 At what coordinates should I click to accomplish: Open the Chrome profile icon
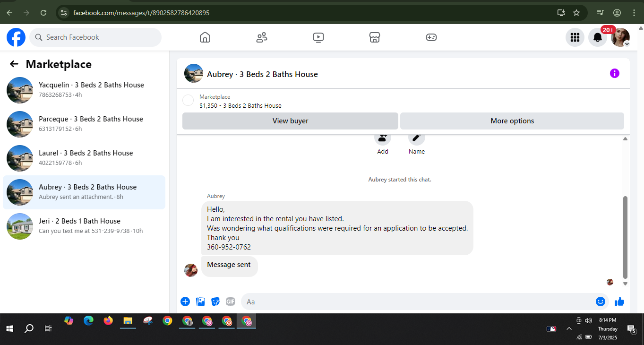[617, 13]
